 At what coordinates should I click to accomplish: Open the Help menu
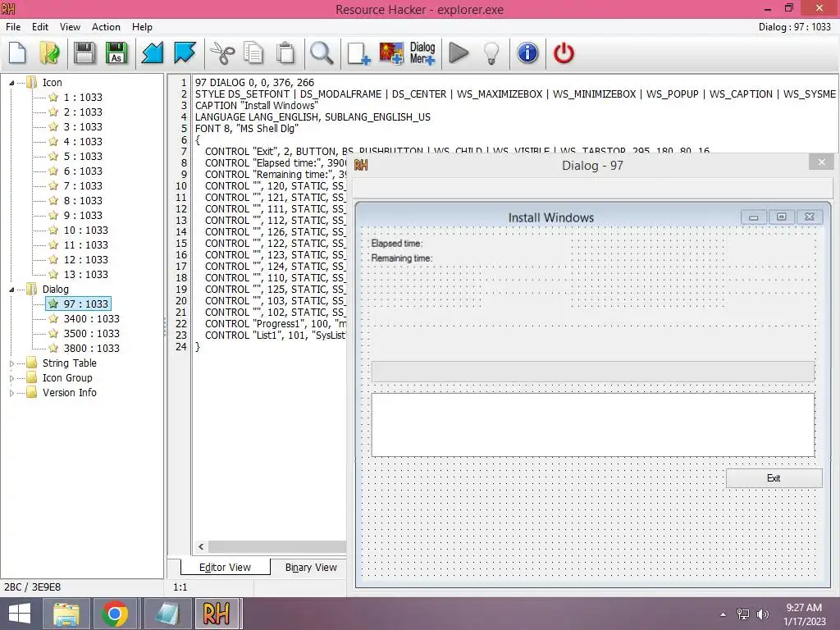pyautogui.click(x=143, y=27)
